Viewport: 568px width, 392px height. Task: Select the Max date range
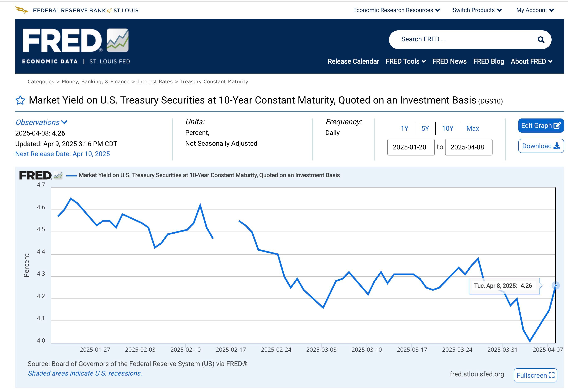[x=472, y=128]
